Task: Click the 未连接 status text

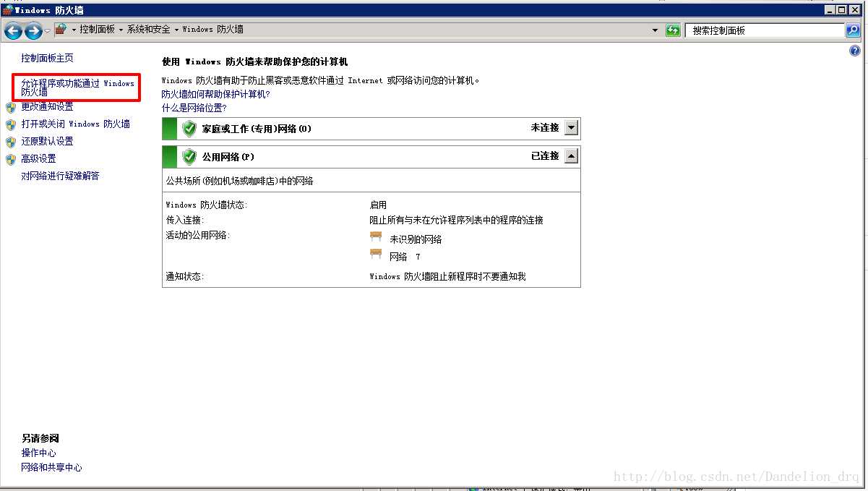Action: (x=545, y=127)
